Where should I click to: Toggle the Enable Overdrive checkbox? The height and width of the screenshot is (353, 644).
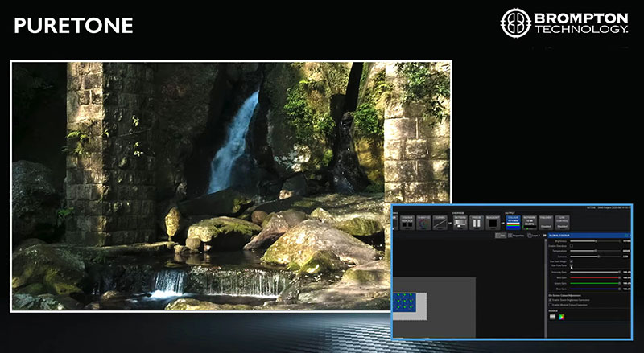coord(572,245)
